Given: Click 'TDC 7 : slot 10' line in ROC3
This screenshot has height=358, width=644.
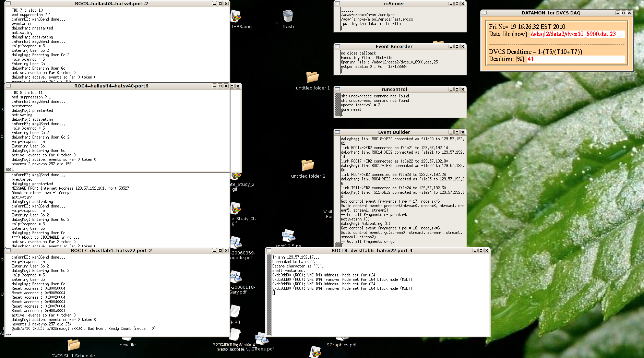Looking at the screenshot, I should click(x=27, y=10).
